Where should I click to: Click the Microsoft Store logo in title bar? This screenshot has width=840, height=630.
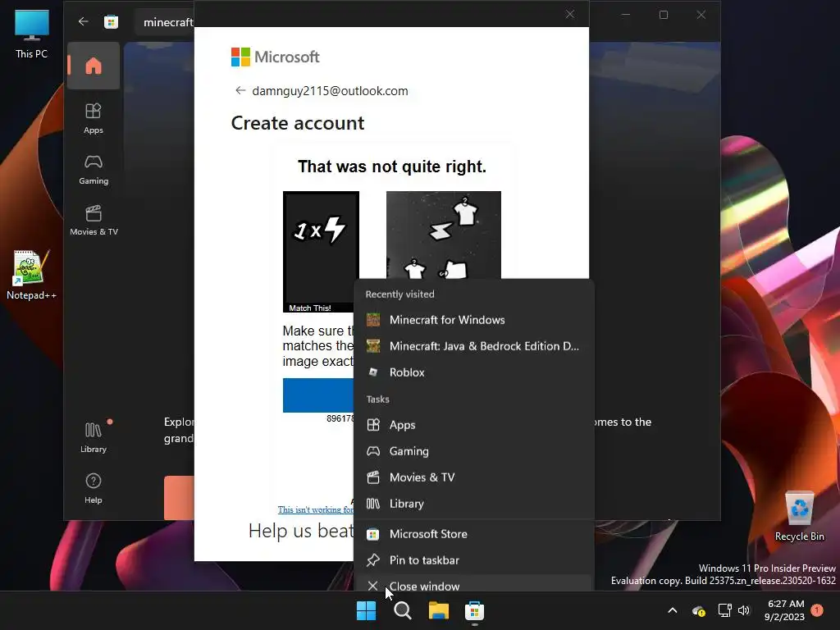111,22
